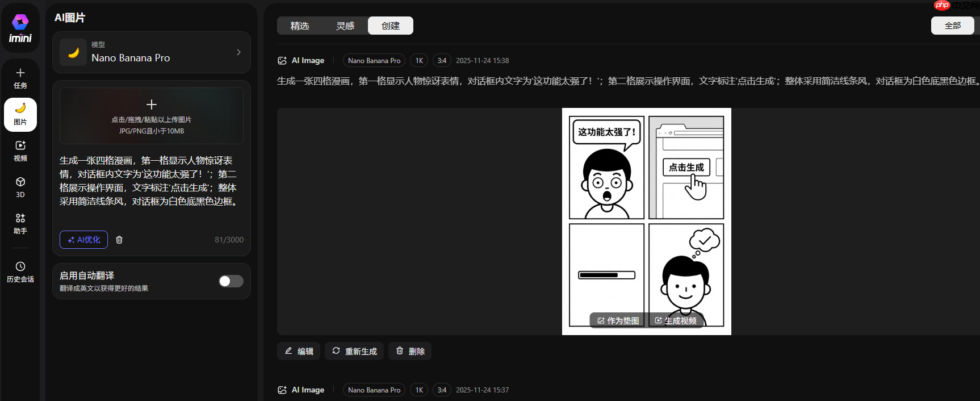Select the 创建 tab
The height and width of the screenshot is (401, 980).
point(391,26)
